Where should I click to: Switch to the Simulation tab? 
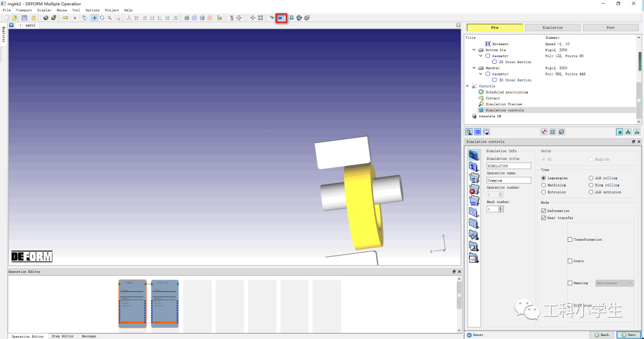pos(553,27)
